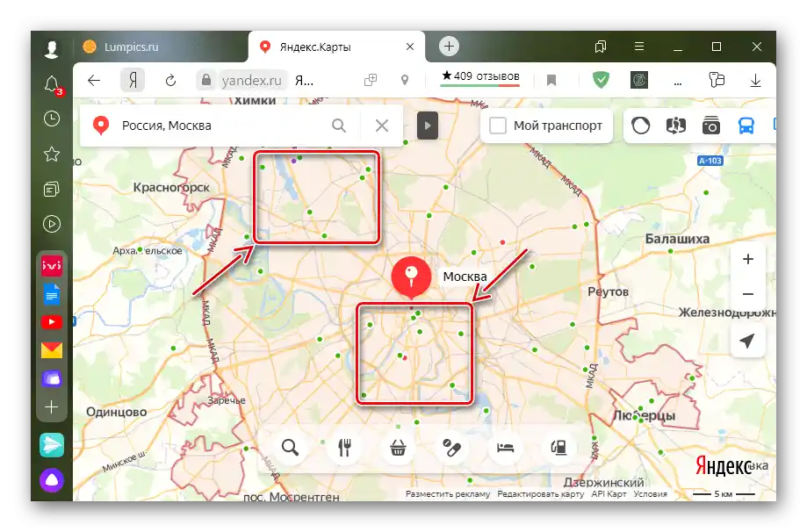
Task: Open Protect green shield icon
Action: click(x=601, y=80)
